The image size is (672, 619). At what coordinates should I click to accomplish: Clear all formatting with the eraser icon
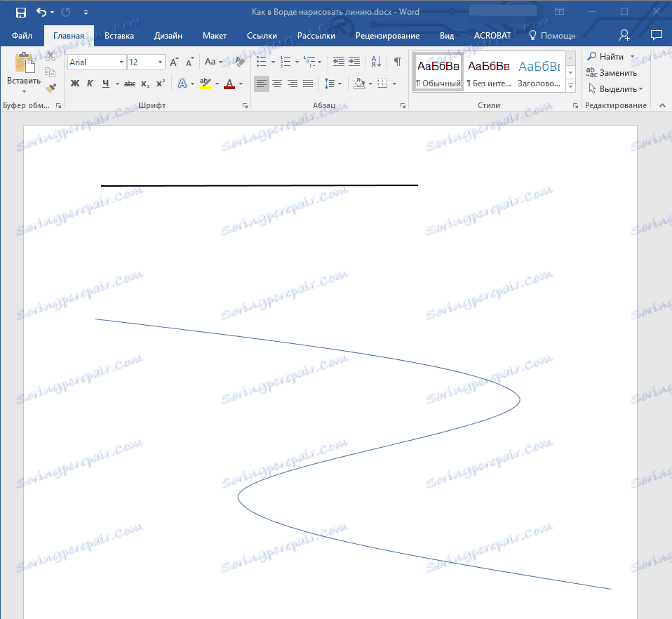[x=240, y=62]
